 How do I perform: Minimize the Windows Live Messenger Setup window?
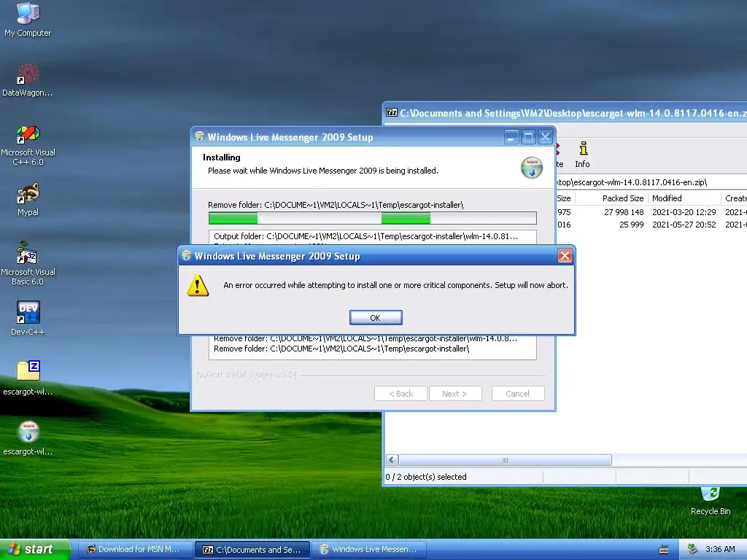[x=511, y=137]
